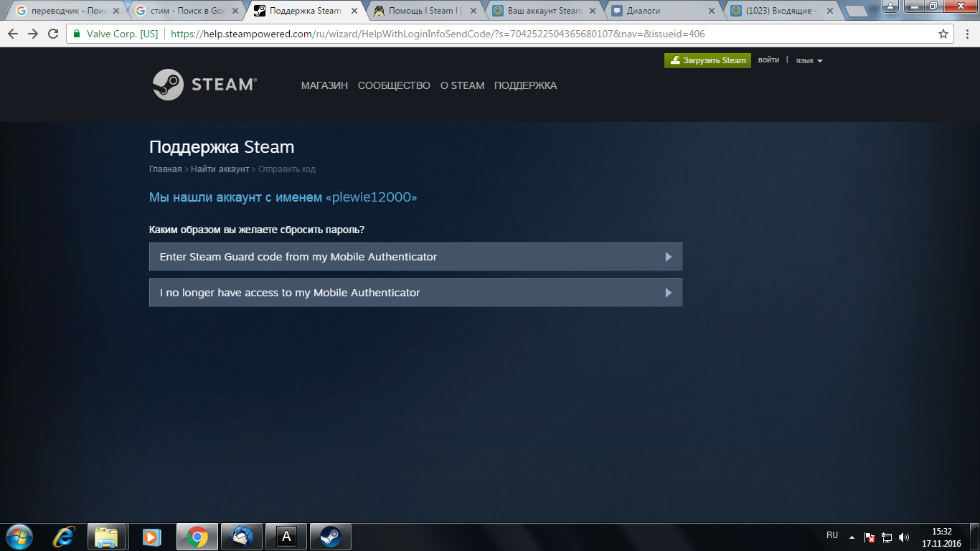Switch to the Chrome taskbar icon

click(197, 536)
